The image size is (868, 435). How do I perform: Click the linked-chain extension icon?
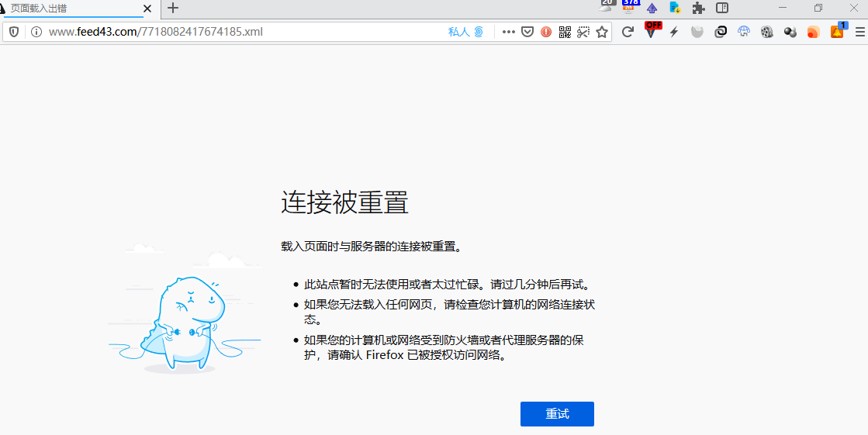coord(720,32)
